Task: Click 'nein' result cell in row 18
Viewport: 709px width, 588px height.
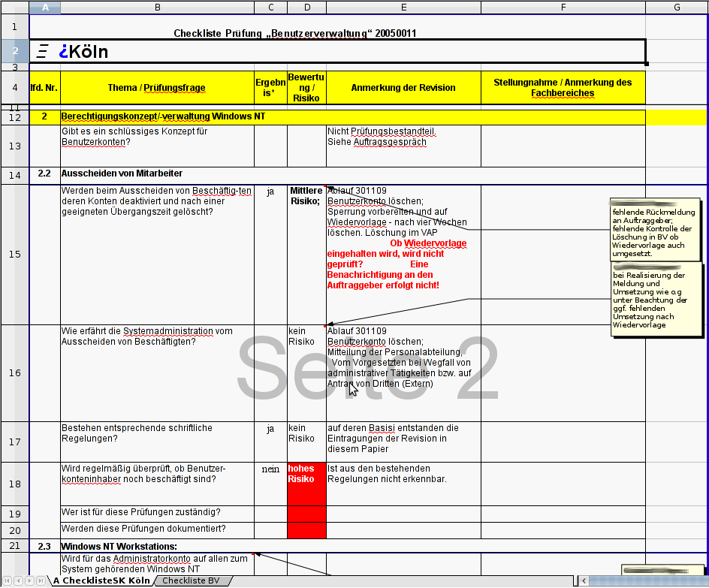Action: [x=271, y=484]
